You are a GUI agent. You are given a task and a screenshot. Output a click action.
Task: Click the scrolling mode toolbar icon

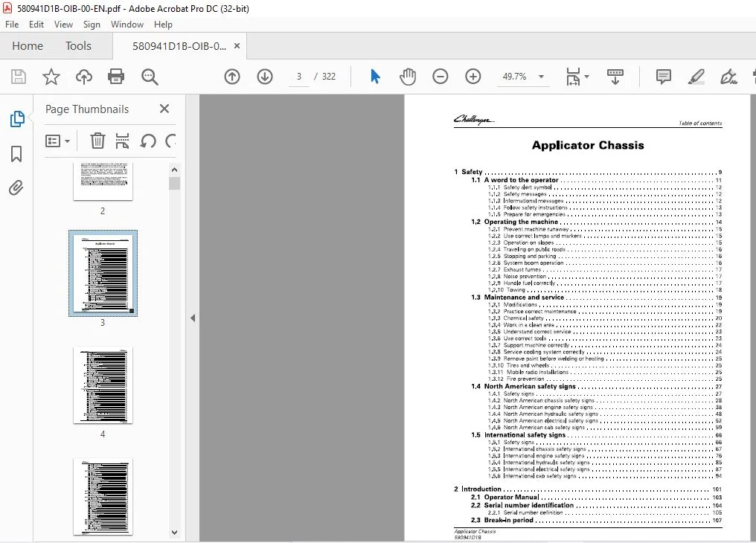(x=615, y=77)
